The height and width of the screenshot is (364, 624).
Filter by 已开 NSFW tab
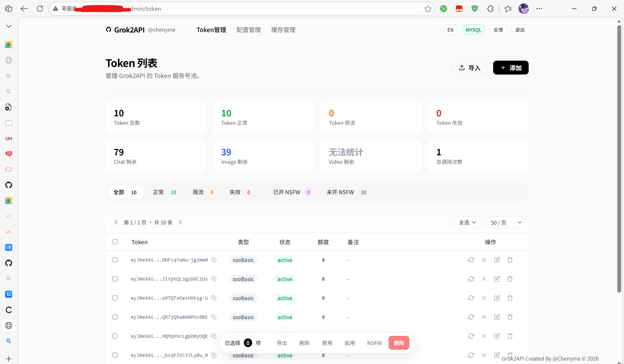coord(293,192)
